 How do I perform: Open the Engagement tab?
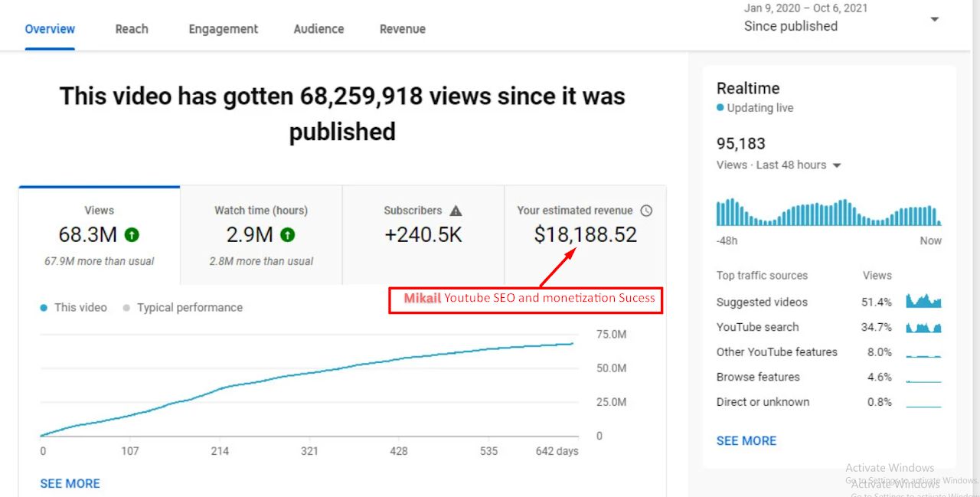coord(224,29)
